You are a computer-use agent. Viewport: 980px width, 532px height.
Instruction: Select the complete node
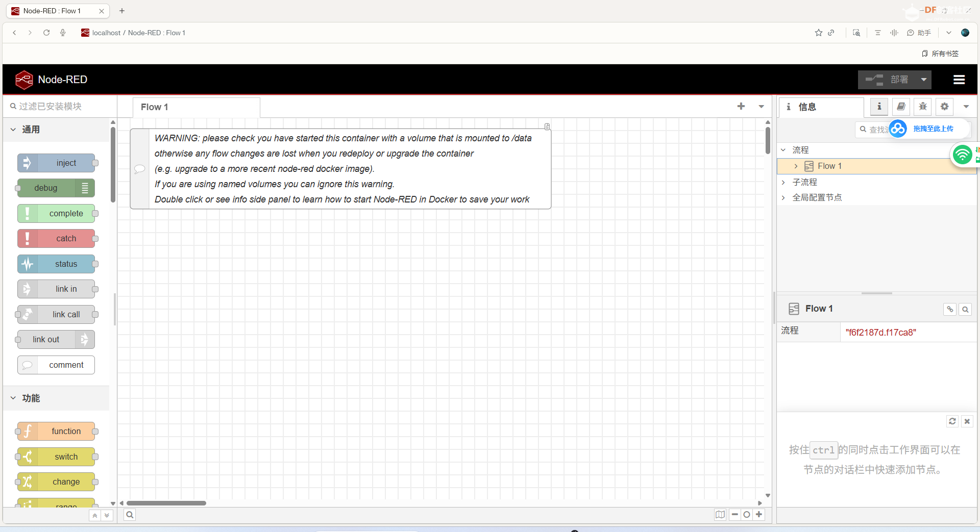click(x=56, y=213)
